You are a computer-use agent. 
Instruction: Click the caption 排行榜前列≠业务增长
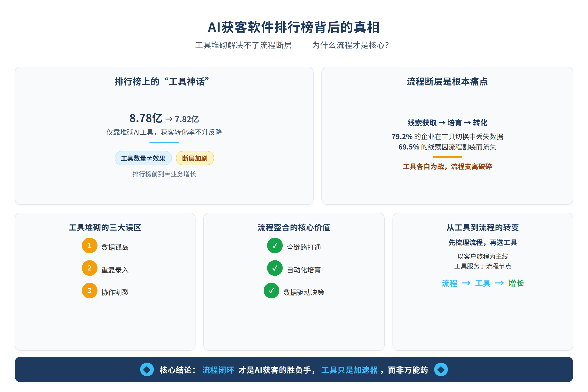point(164,174)
